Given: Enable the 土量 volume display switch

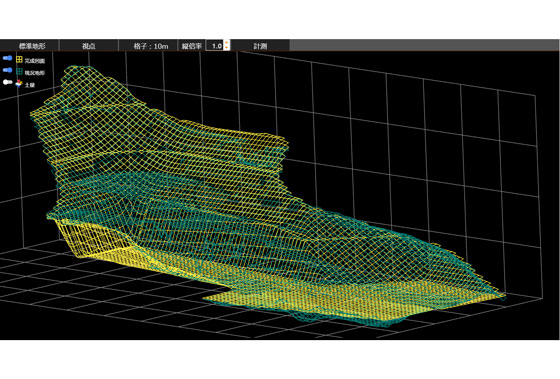Looking at the screenshot, I should pos(8,82).
